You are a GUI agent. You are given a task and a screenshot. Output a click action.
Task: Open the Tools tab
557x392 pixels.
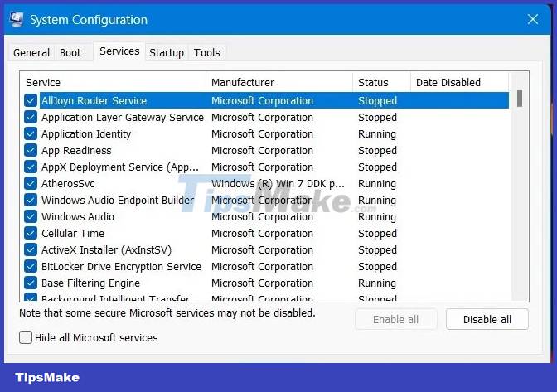tap(206, 52)
